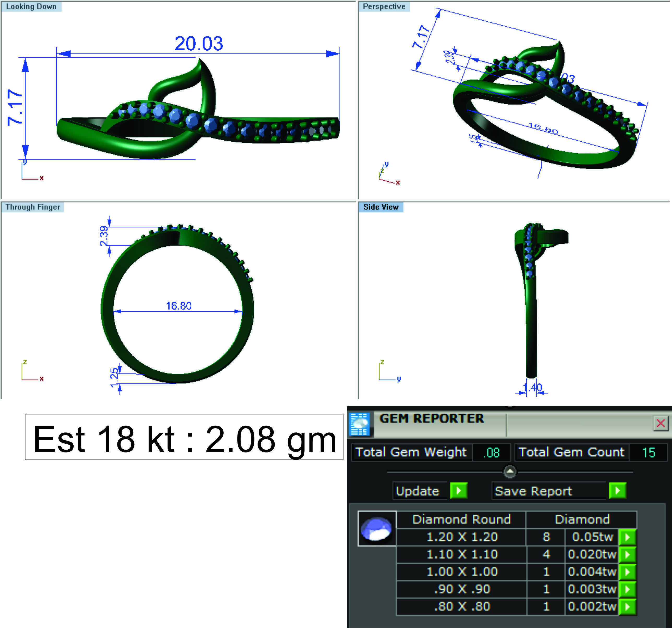Click the Total Gem Weight value field
The width and height of the screenshot is (672, 628).
(x=491, y=452)
